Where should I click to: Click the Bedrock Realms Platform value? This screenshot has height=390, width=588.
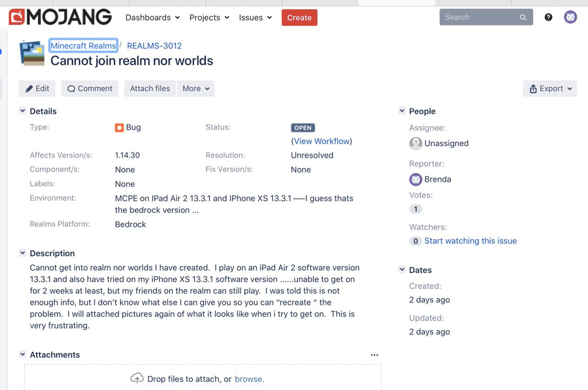pos(131,224)
